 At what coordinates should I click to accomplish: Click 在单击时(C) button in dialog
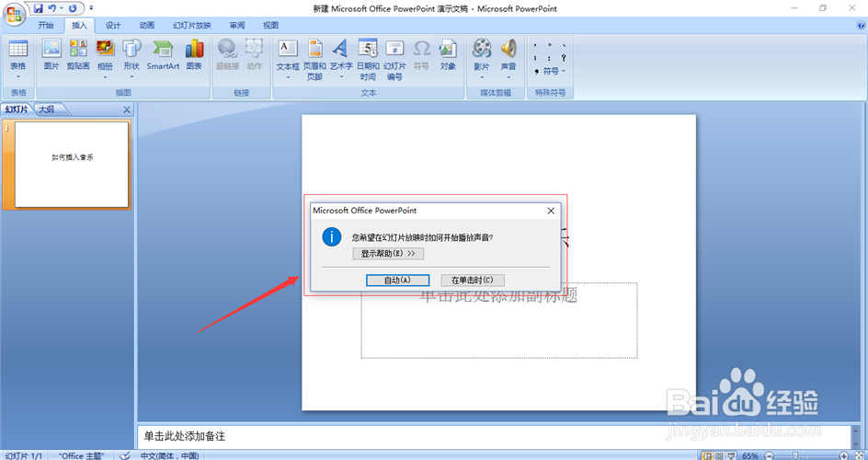pyautogui.click(x=473, y=280)
